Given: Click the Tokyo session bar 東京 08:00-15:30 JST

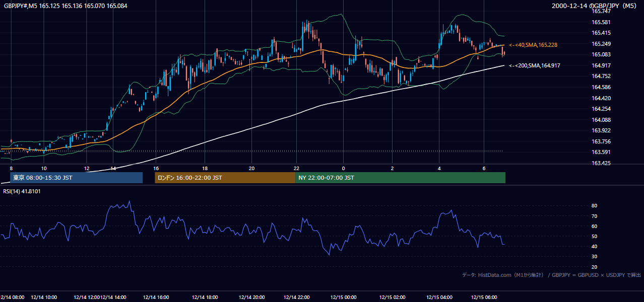Looking at the screenshot, I should (76, 178).
